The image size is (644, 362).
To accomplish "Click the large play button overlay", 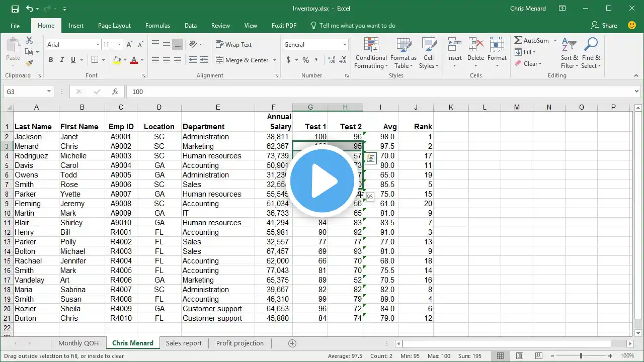I will (x=322, y=181).
